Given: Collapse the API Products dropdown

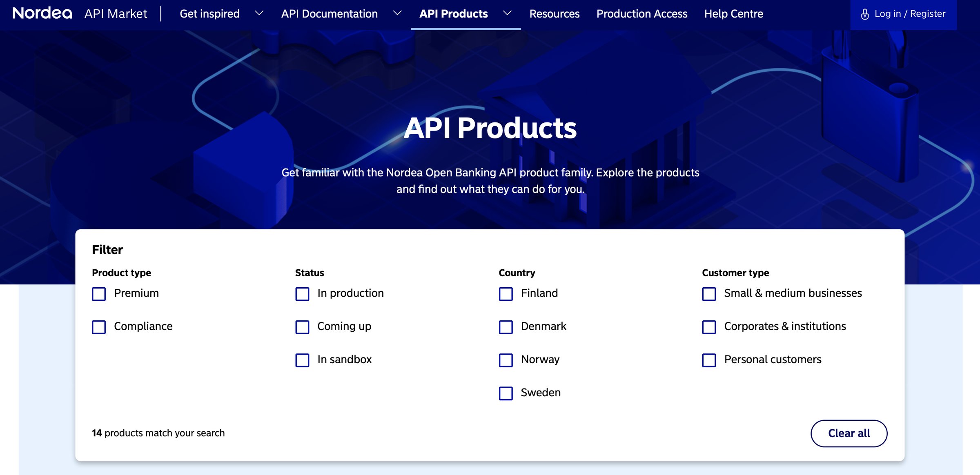Looking at the screenshot, I should 454,13.
